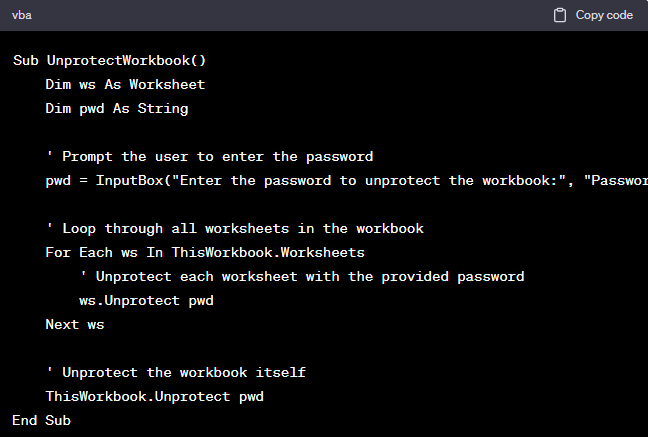The width and height of the screenshot is (648, 437).
Task: Click the "Prompt the user" comment line
Action: pos(210,156)
